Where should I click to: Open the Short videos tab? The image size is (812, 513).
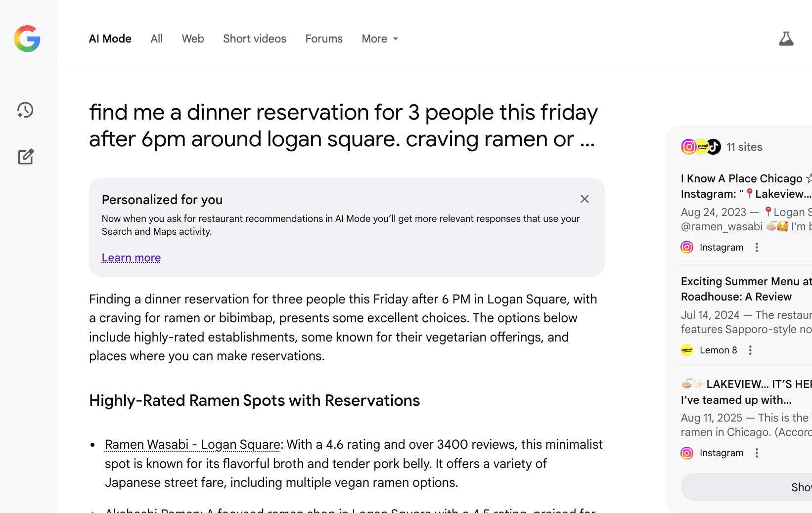[254, 39]
